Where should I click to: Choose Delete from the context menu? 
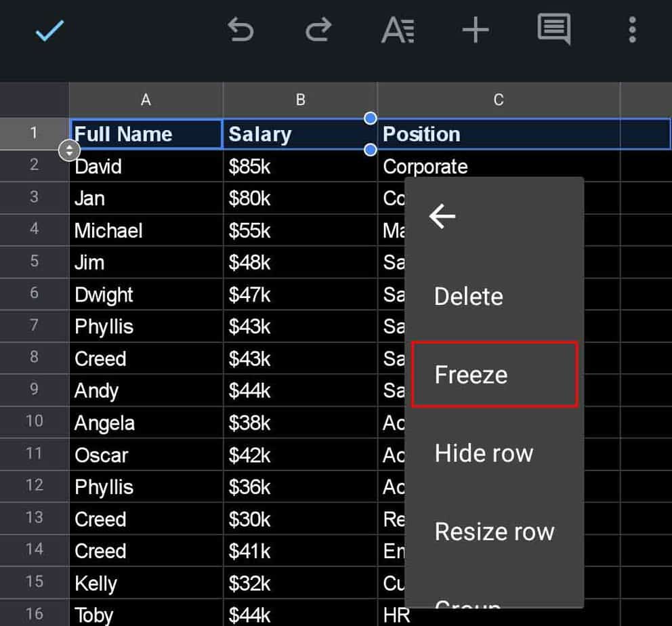pos(469,297)
